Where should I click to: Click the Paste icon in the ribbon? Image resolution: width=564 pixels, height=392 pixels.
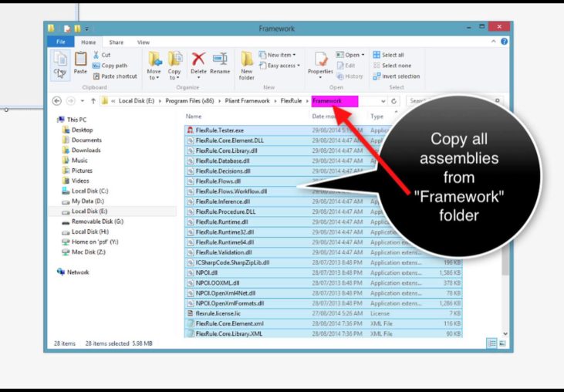click(x=80, y=61)
